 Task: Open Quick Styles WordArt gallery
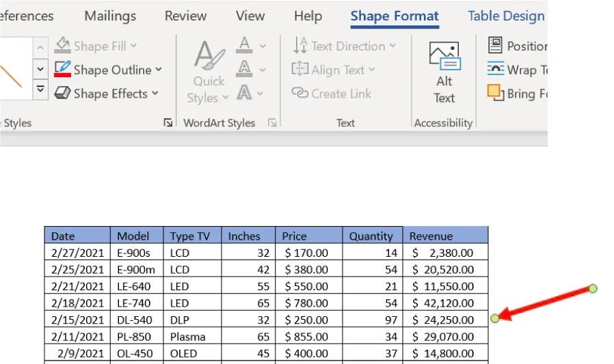[x=208, y=72]
